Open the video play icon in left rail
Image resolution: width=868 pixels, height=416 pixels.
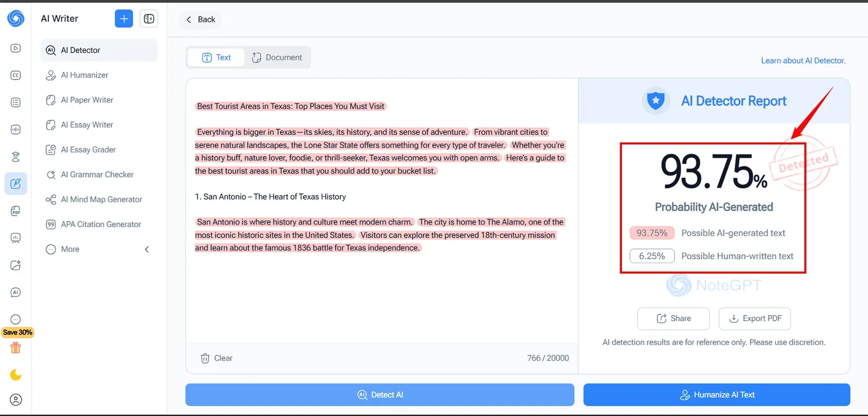tap(16, 48)
